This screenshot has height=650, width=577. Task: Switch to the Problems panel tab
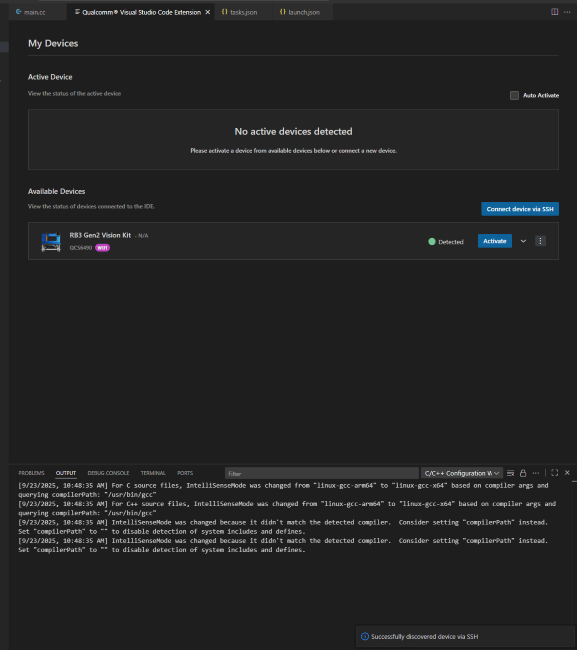pyautogui.click(x=31, y=473)
